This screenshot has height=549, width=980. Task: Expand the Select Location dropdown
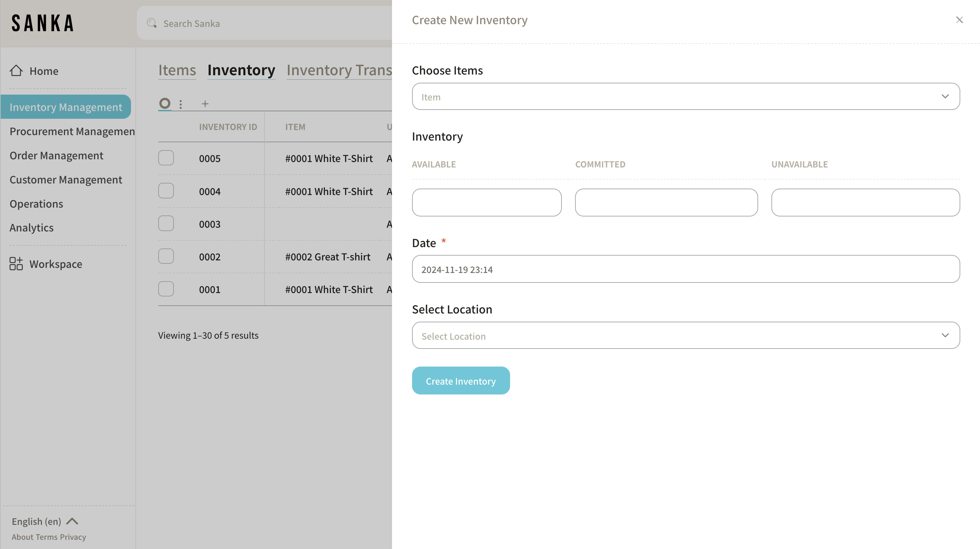click(x=686, y=336)
